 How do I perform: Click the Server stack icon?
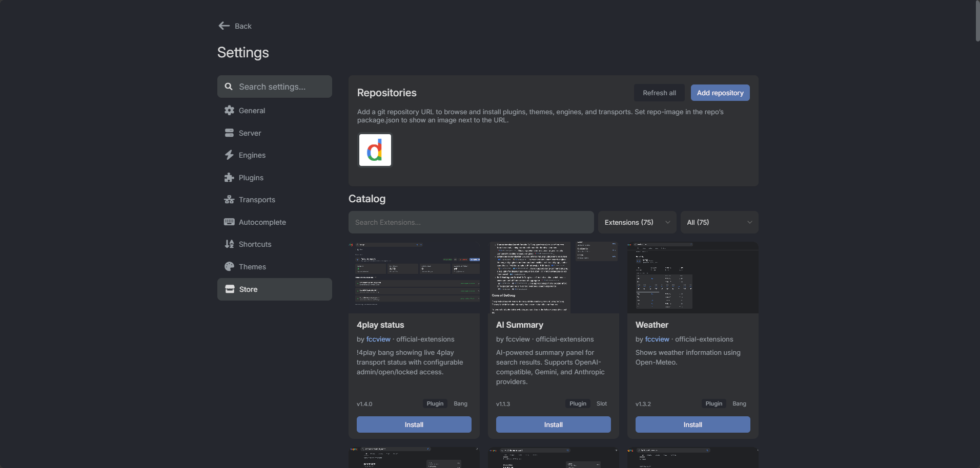pos(229,133)
